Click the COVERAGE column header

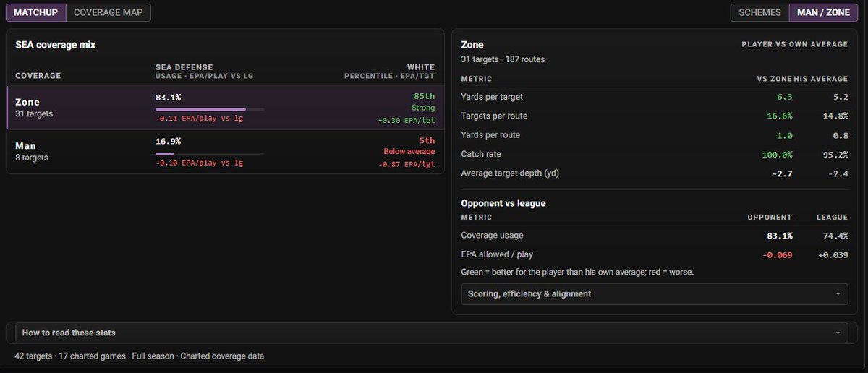click(x=38, y=76)
